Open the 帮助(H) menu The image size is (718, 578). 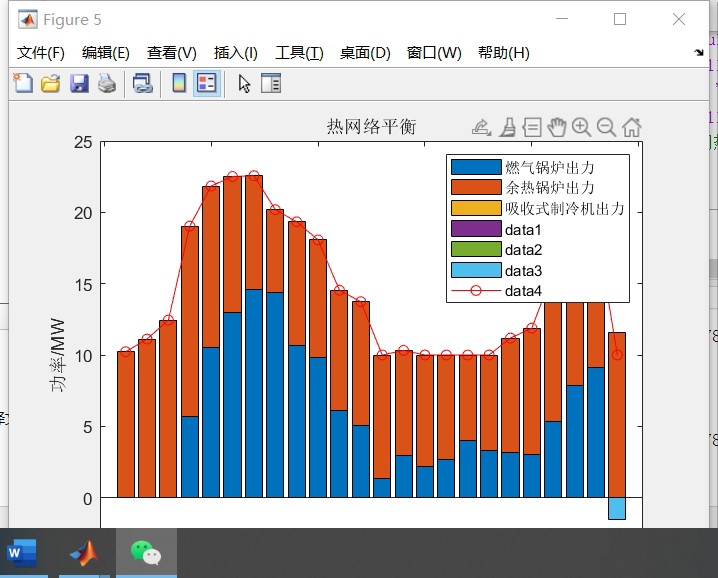[x=504, y=53]
